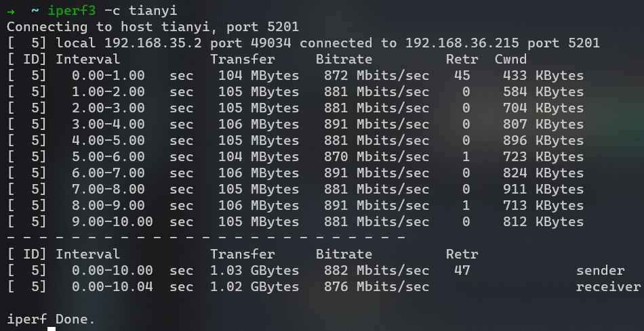This screenshot has height=331, width=644.
Task: Click the green prompt arrow
Action: tap(11, 11)
